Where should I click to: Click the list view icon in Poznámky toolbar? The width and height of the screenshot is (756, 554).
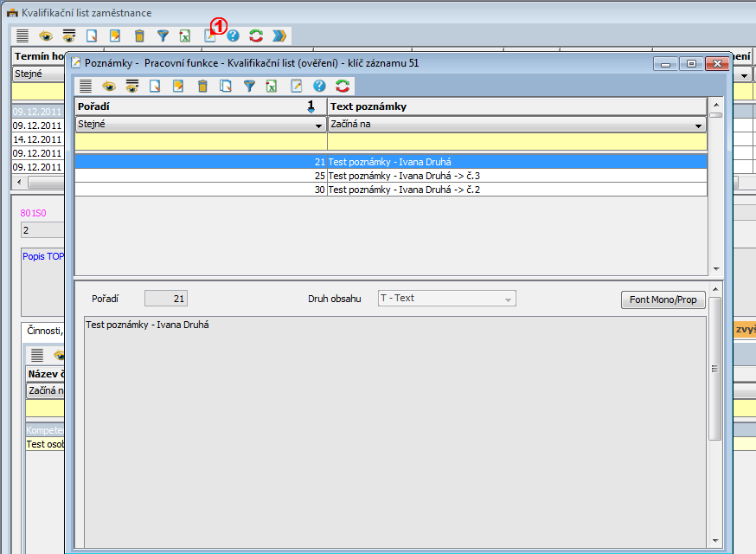(86, 86)
